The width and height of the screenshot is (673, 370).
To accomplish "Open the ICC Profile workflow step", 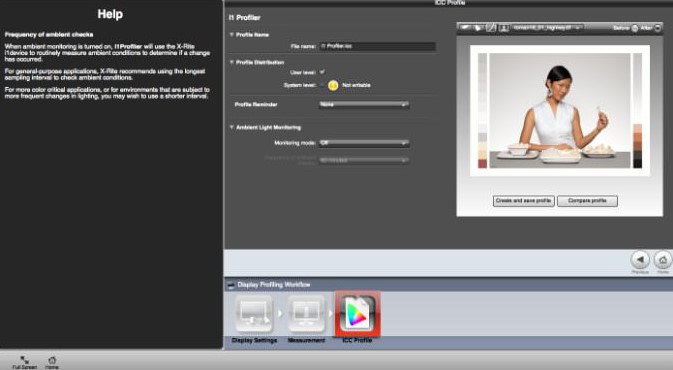I will (358, 314).
